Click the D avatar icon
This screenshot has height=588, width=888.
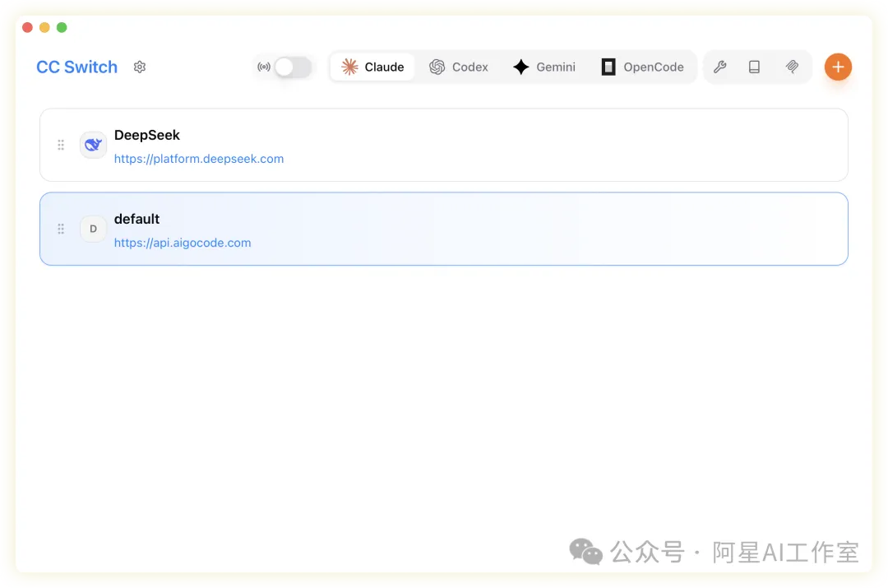(x=93, y=229)
